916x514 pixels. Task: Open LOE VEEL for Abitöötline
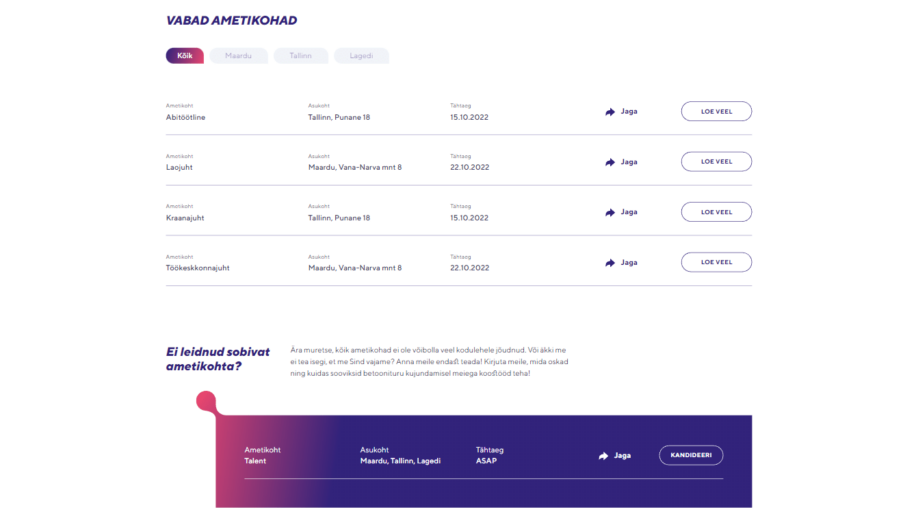click(x=716, y=112)
